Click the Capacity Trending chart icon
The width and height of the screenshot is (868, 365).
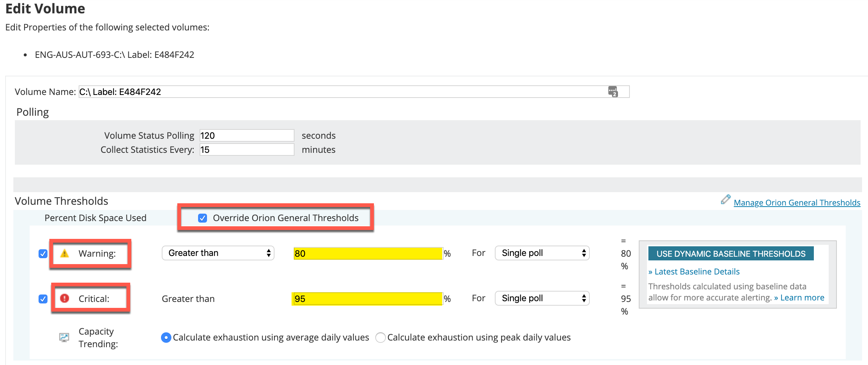[x=64, y=337]
